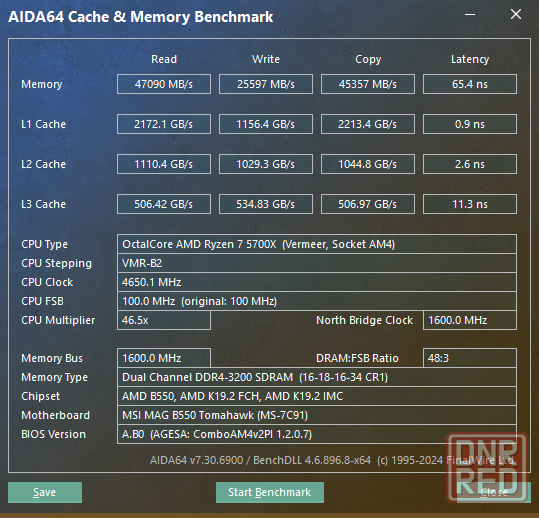Click the Memory Bus label

[x=52, y=359]
